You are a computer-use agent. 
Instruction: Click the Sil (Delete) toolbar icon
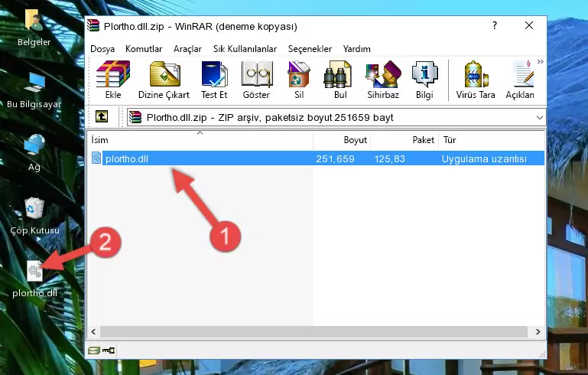(299, 74)
